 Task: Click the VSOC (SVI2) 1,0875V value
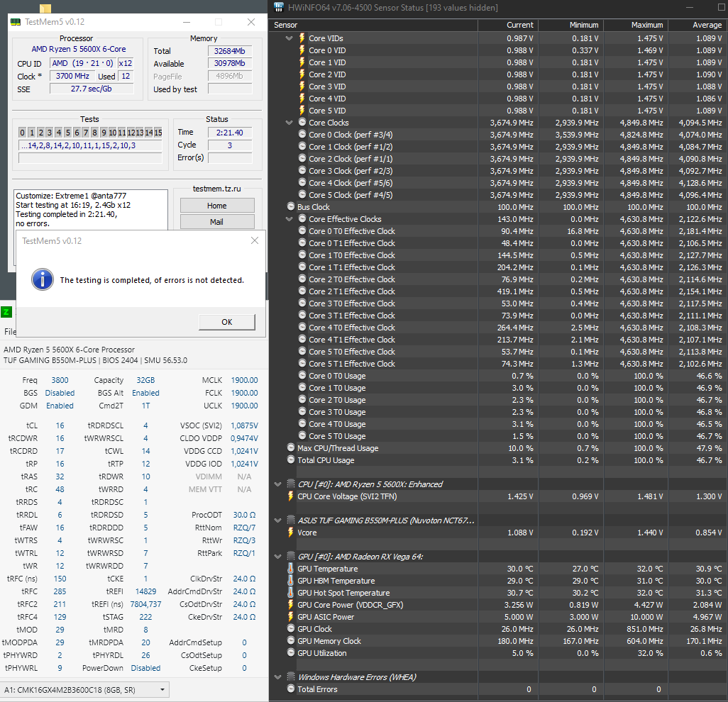244,425
